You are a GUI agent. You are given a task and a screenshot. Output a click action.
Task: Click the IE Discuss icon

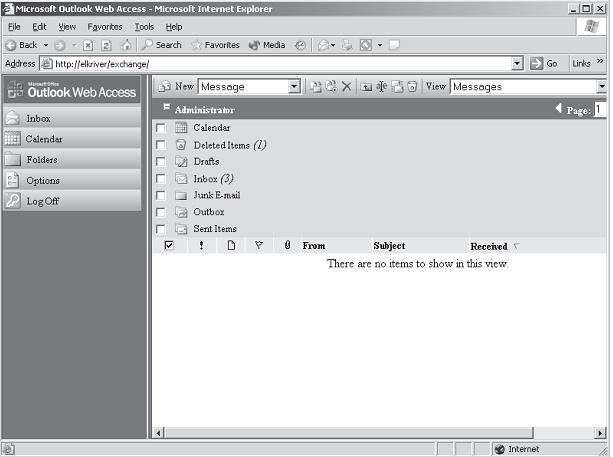coord(394,45)
